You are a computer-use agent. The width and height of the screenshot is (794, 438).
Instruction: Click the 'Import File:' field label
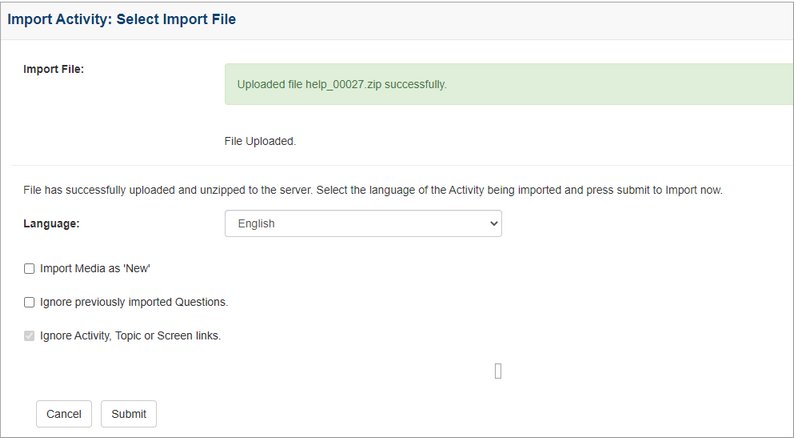click(x=54, y=70)
